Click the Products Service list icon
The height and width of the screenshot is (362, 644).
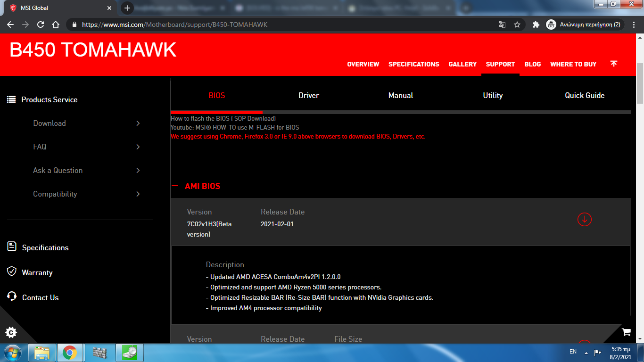click(11, 99)
